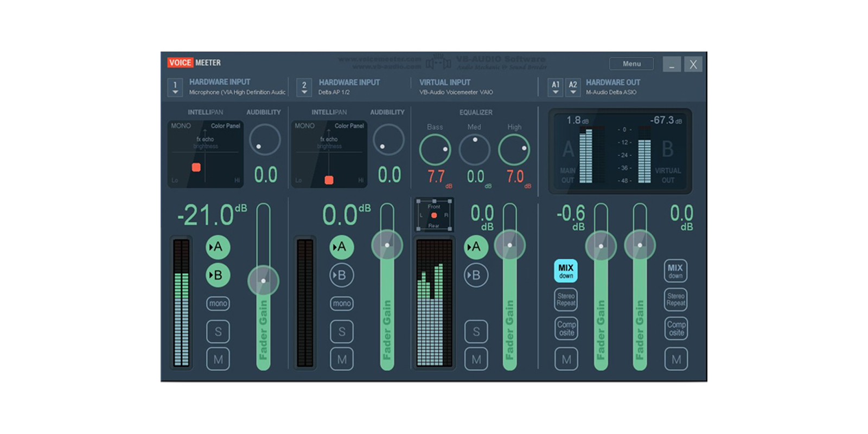Click the High equalizer knob
The image size is (868, 434).
click(514, 150)
